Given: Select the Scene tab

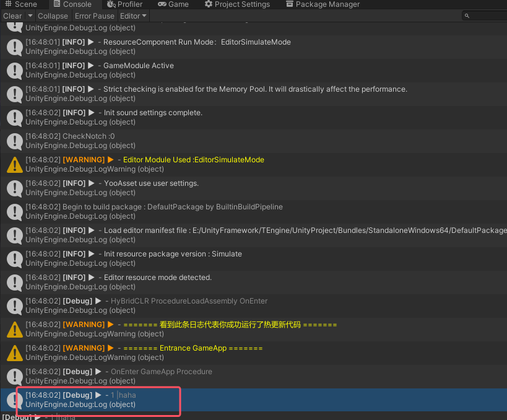Looking at the screenshot, I should tap(23, 4).
